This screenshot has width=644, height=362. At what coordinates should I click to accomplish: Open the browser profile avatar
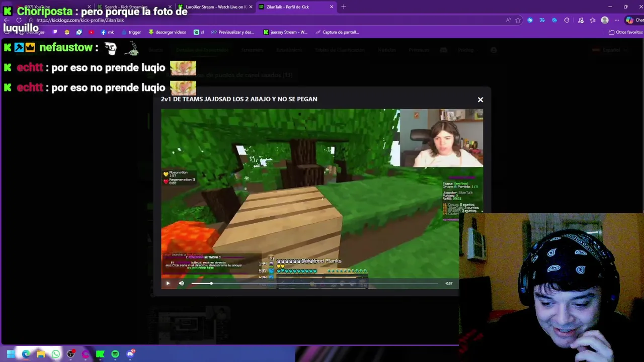[x=605, y=20]
